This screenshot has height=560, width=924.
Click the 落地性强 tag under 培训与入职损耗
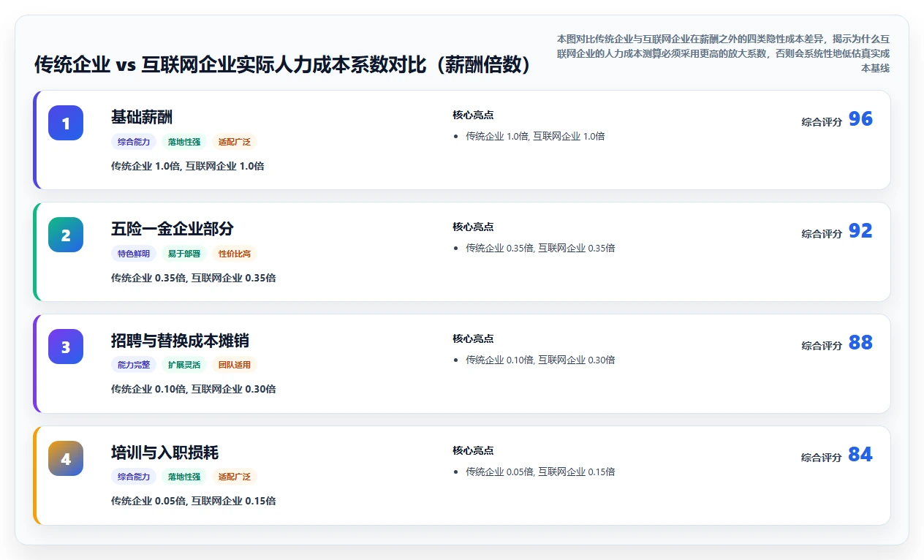184,477
